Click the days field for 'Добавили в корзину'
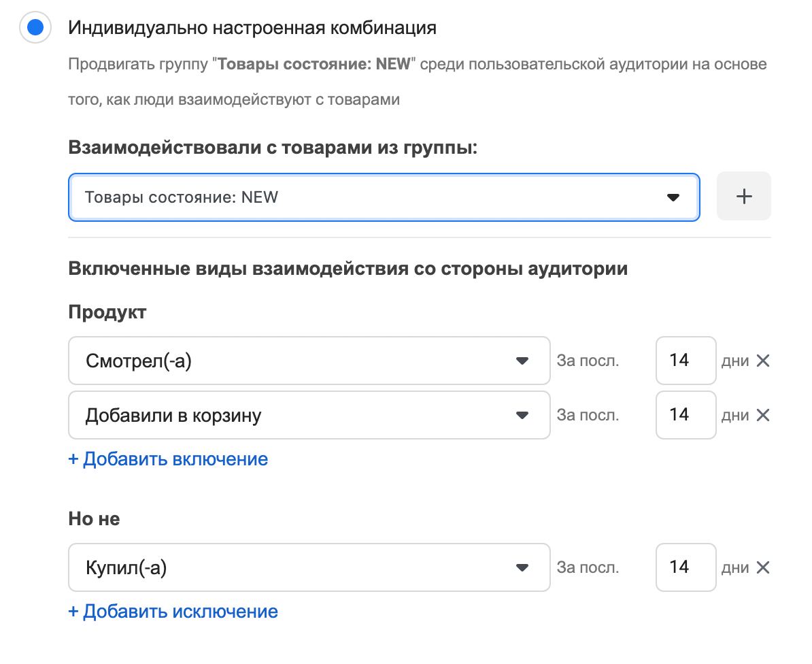The image size is (812, 664). pyautogui.click(x=686, y=415)
